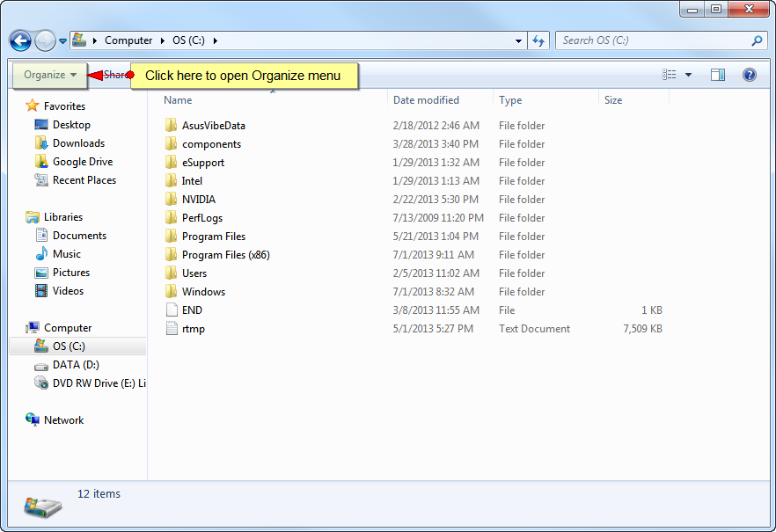Select the Google Drive favorite
Image resolution: width=776 pixels, height=532 pixels.
tap(82, 162)
